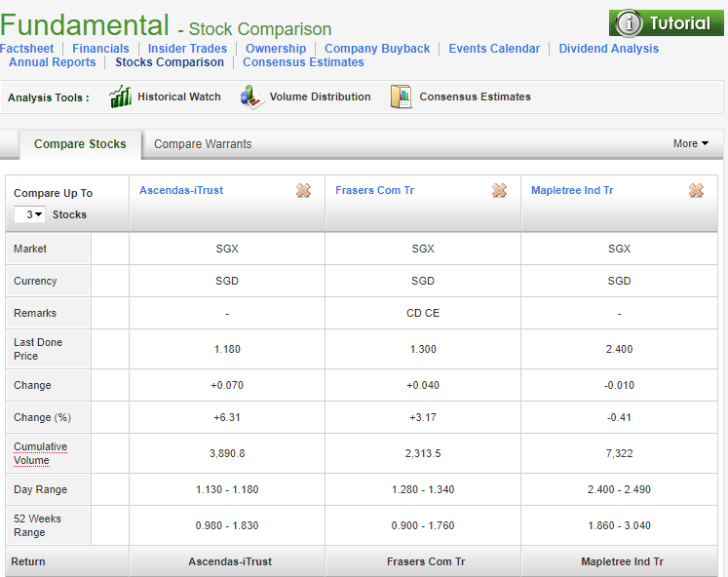
Task: Open the Annual Reports link
Action: pyautogui.click(x=52, y=62)
